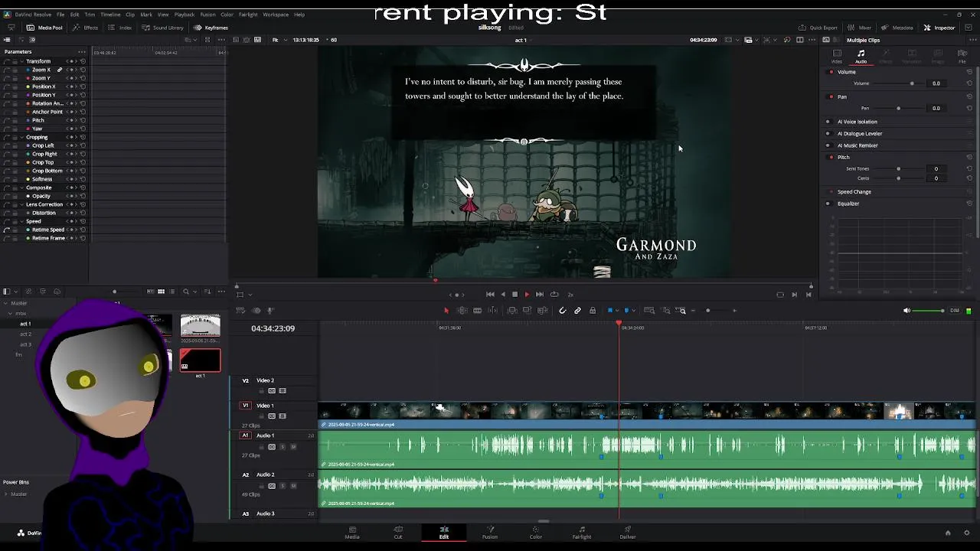
Task: Reset the Volume section
Action: [969, 72]
